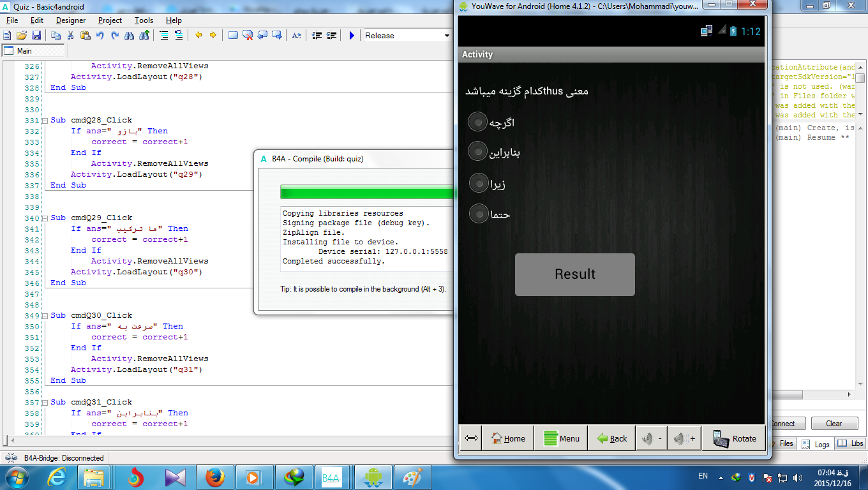
Task: Click the Logs panel horizontal scrollbar
Action: [814, 395]
